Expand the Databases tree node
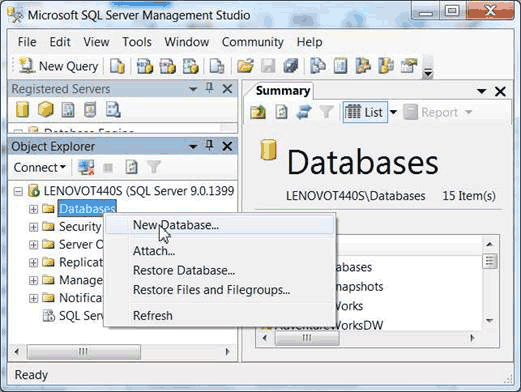 (33, 209)
